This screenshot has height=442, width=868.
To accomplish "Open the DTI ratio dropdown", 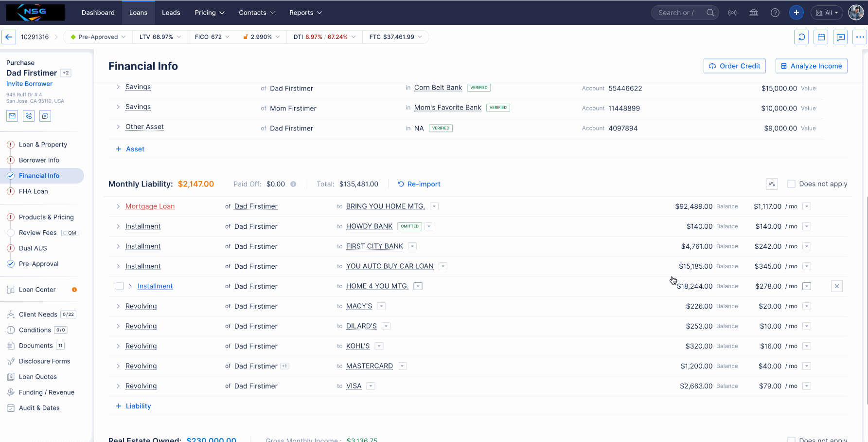I will [324, 37].
